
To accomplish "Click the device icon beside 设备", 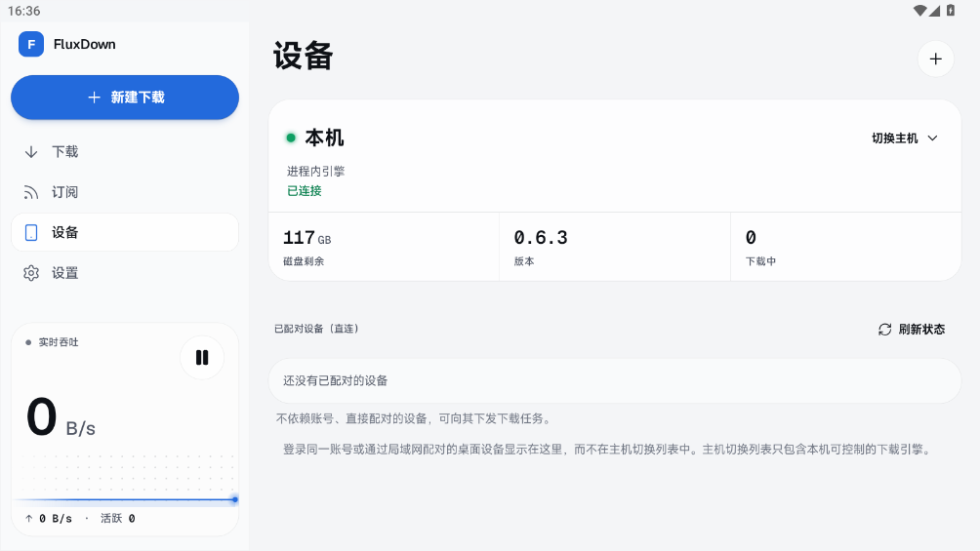I will [31, 232].
